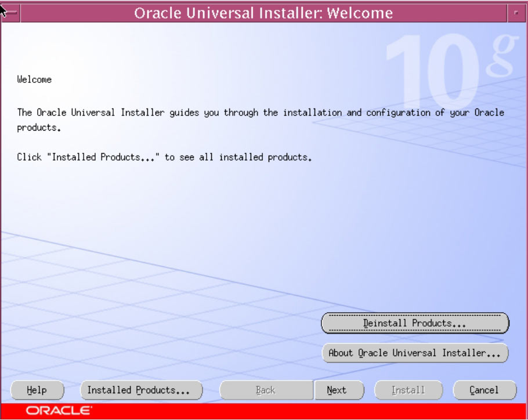
Task: Go to the grayed-out Back button
Action: (x=266, y=390)
